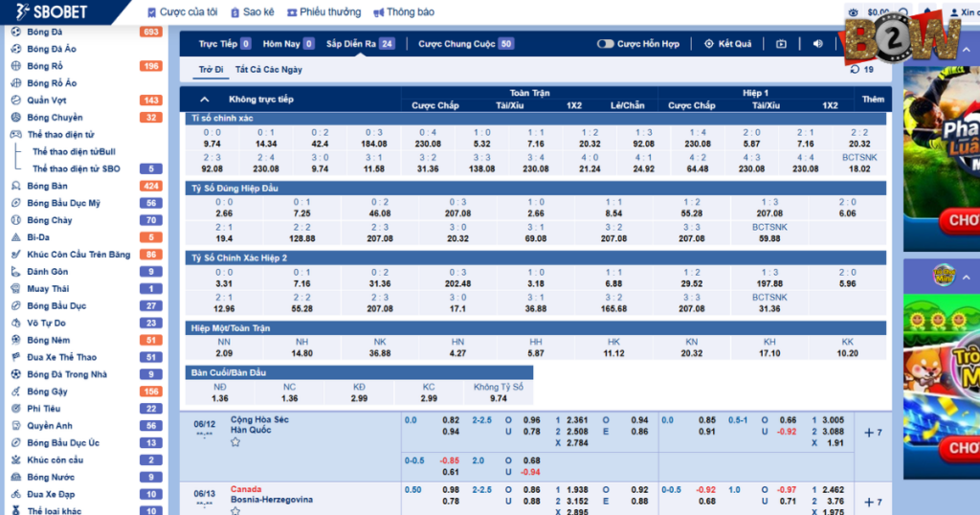980x515 pixels.
Task: Select the Tất Cả Các Ngày filter
Action: tap(269, 69)
